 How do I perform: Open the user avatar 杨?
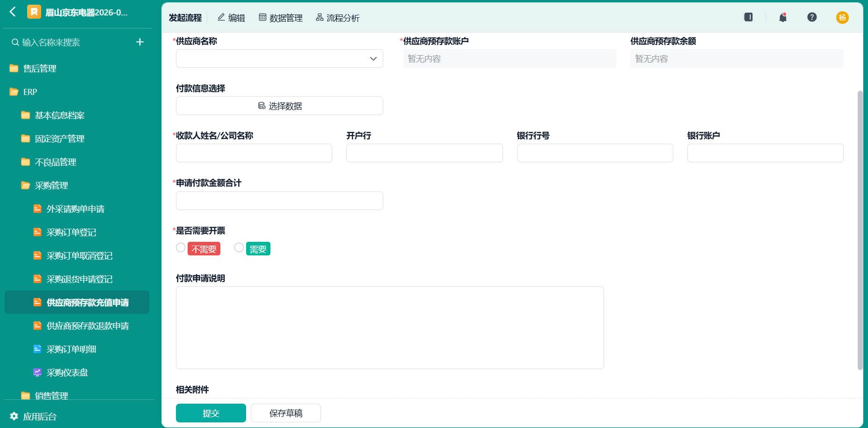(842, 17)
